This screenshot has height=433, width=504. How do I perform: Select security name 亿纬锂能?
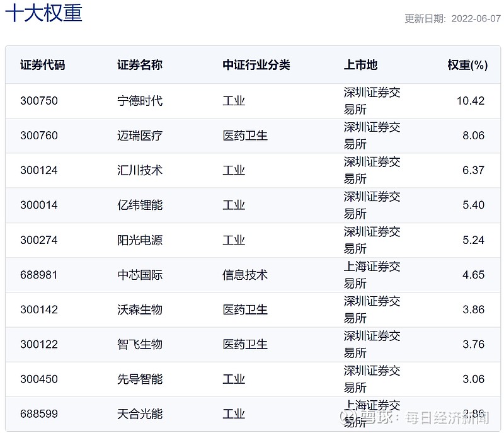140,205
